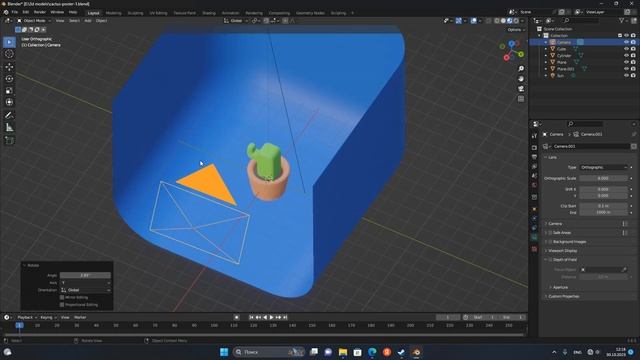Switch to the Shading workspace tab

click(x=209, y=13)
